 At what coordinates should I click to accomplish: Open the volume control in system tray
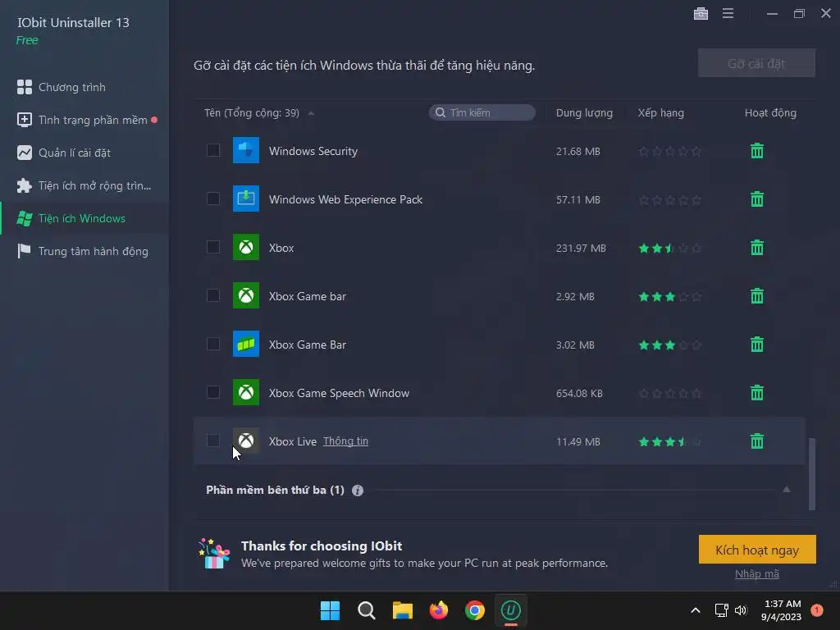tap(741, 610)
